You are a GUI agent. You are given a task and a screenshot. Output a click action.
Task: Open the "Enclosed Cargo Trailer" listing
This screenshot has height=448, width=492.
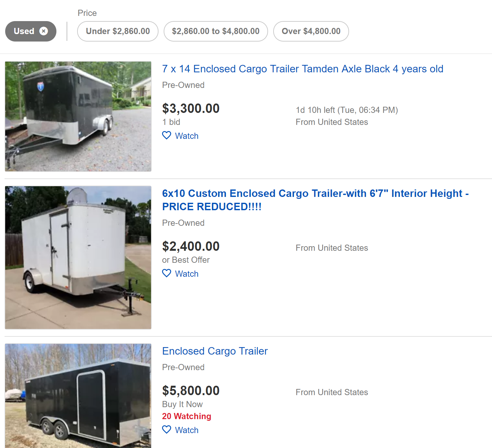[x=215, y=351]
